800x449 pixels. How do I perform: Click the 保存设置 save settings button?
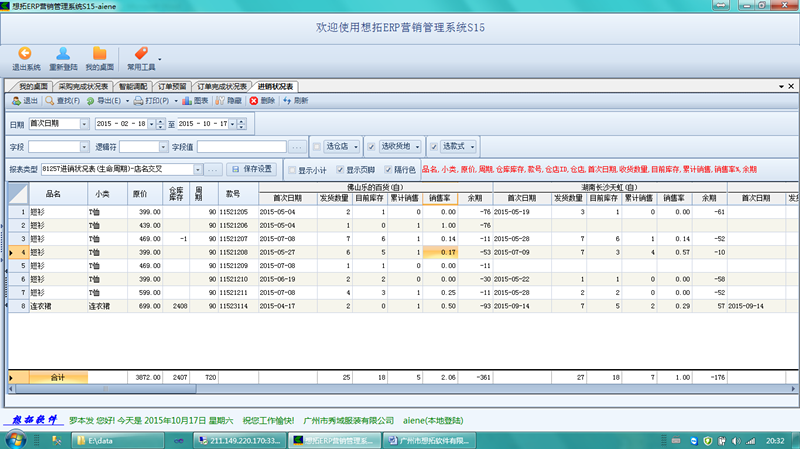tap(251, 169)
